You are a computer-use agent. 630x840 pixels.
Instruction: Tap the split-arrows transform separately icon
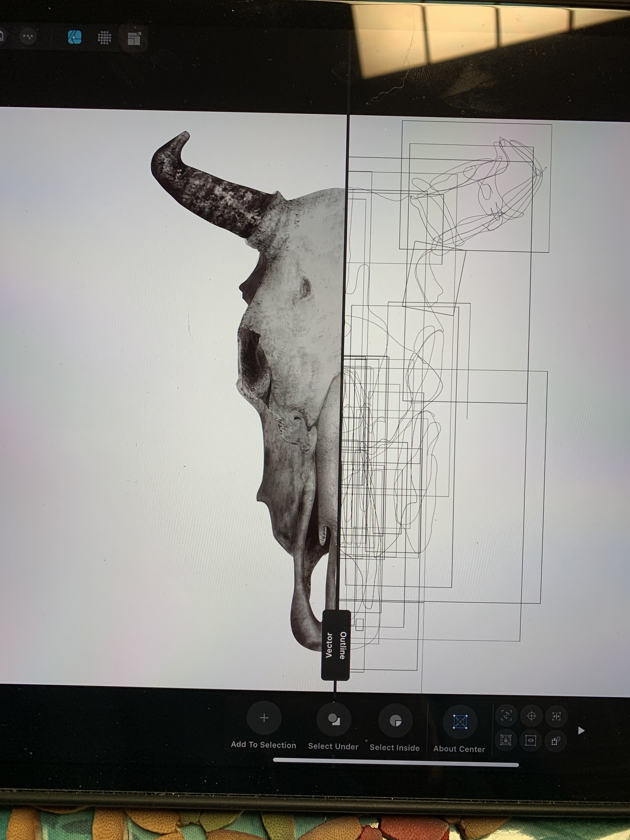(x=556, y=716)
